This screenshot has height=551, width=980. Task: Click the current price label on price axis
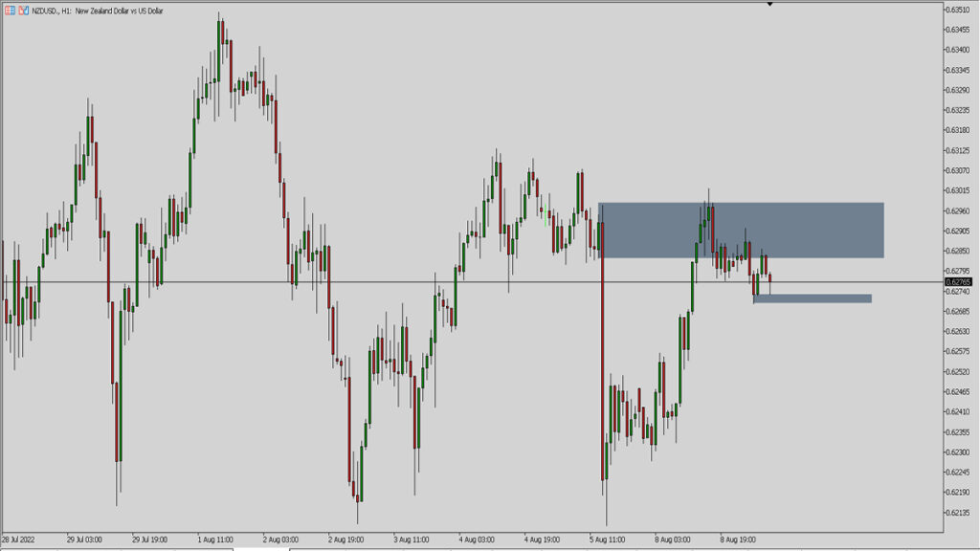tap(957, 282)
